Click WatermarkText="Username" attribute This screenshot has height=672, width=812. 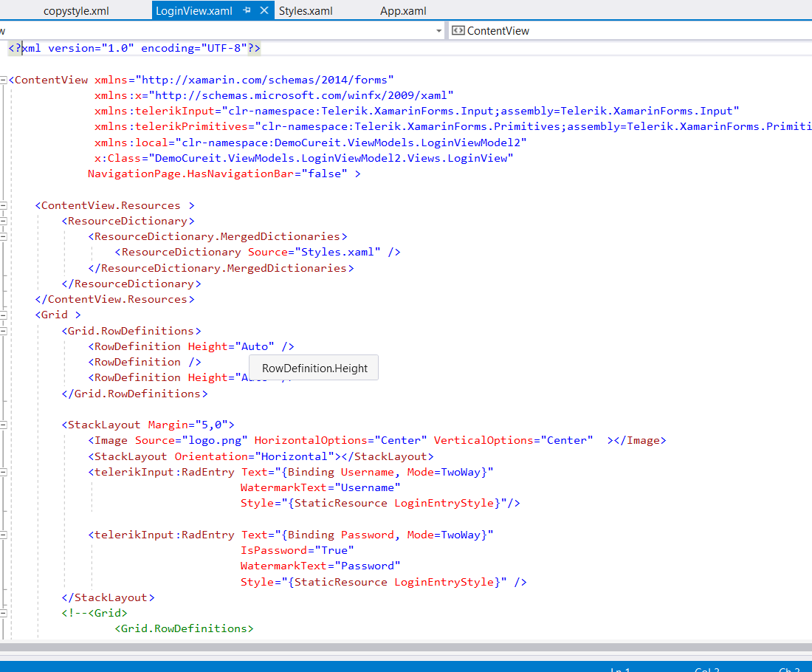tap(320, 487)
